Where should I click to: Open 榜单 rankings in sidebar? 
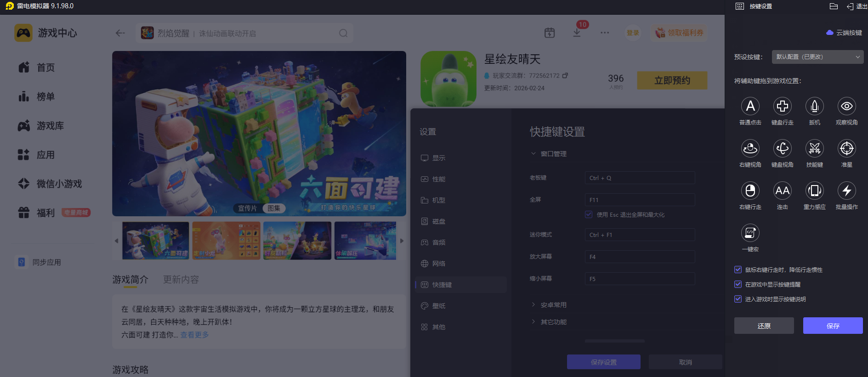(x=37, y=96)
